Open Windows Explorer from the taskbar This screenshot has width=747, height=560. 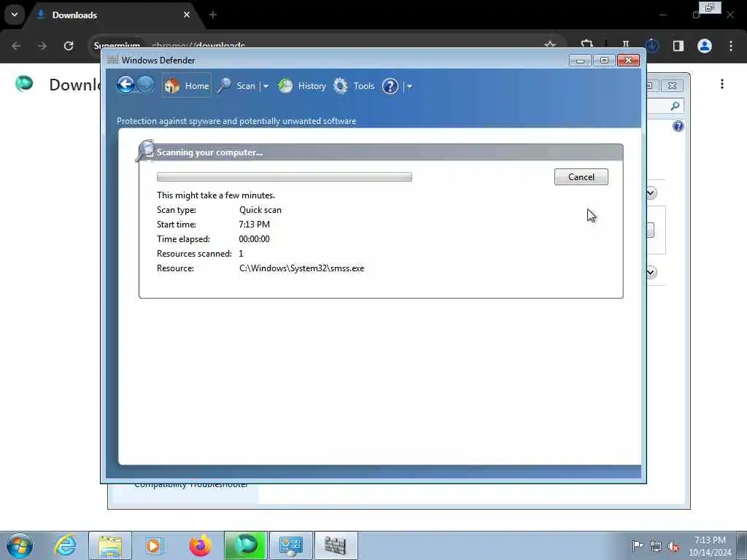[x=110, y=545]
